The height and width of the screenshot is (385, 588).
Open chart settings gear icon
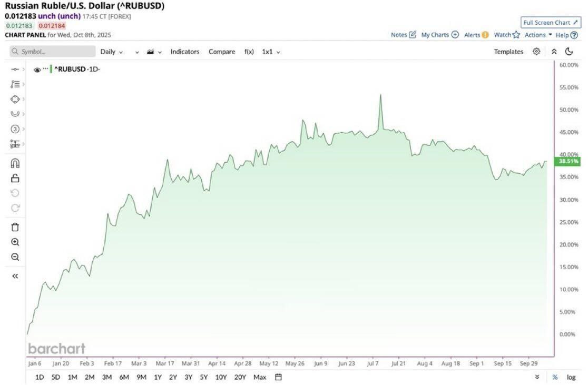pyautogui.click(x=536, y=52)
